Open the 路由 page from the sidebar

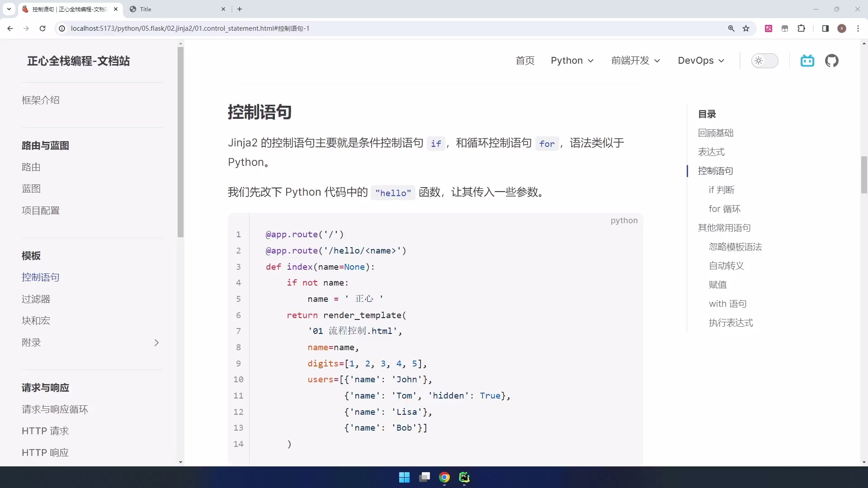[x=31, y=167]
